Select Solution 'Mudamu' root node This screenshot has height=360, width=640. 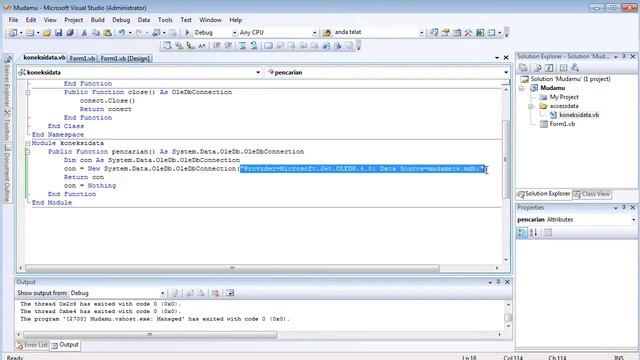point(570,79)
